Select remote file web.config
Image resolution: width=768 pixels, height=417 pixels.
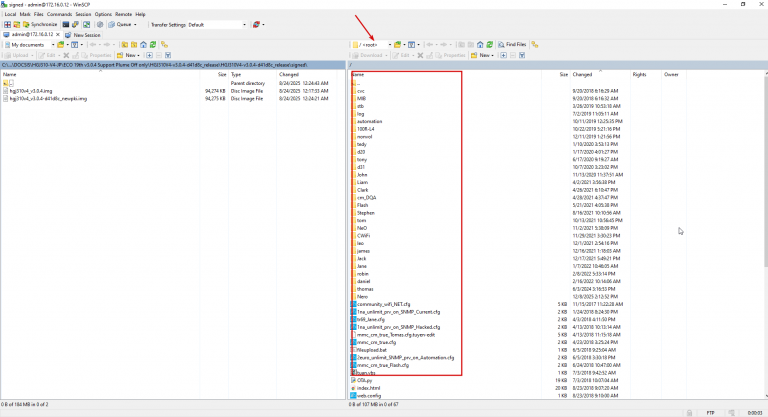369,395
